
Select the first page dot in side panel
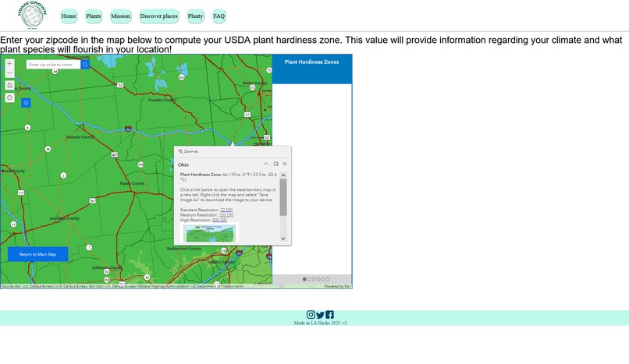pos(304,279)
